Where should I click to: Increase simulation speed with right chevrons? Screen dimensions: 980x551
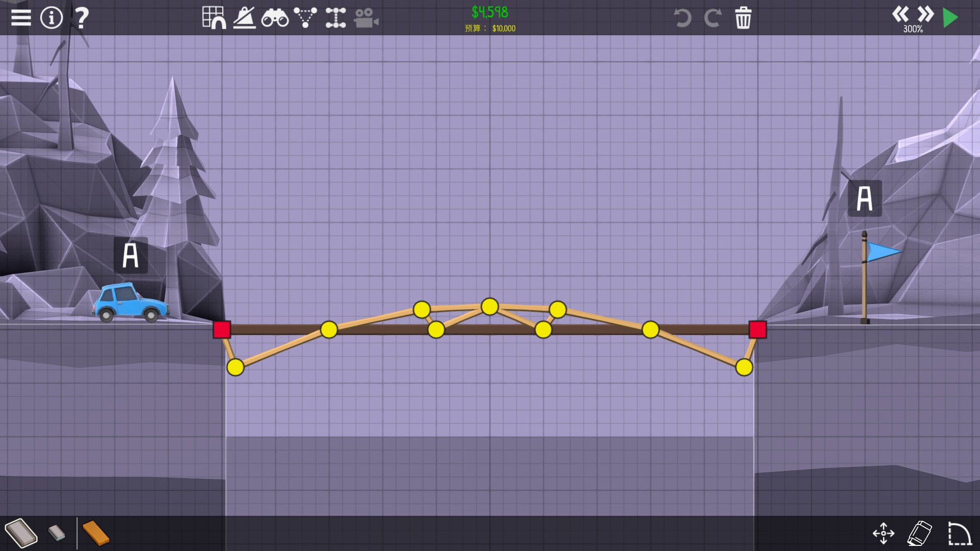point(925,14)
